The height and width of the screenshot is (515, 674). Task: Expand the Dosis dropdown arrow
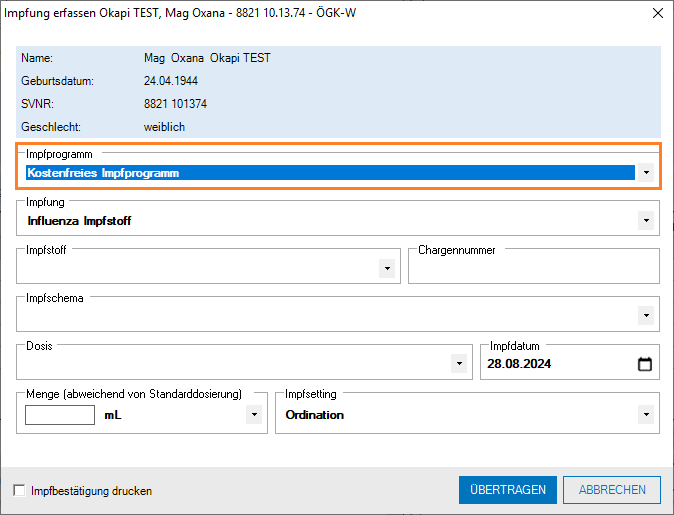(x=459, y=364)
